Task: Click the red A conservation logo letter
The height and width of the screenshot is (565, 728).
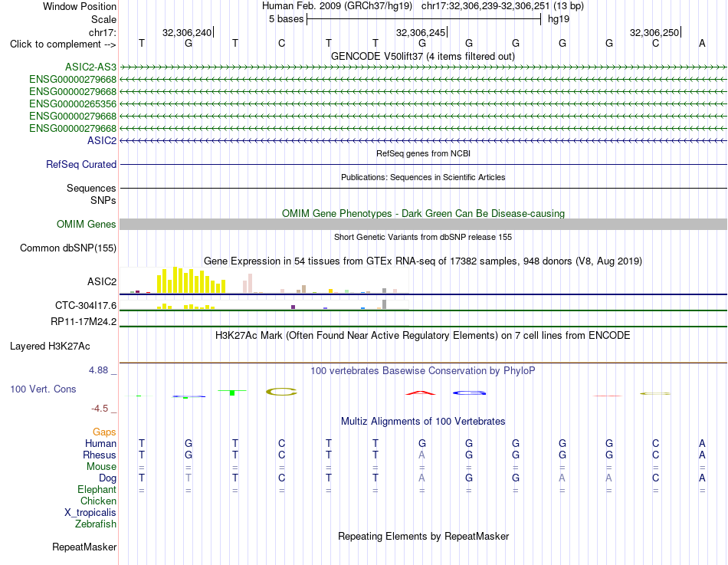Action: [421, 393]
